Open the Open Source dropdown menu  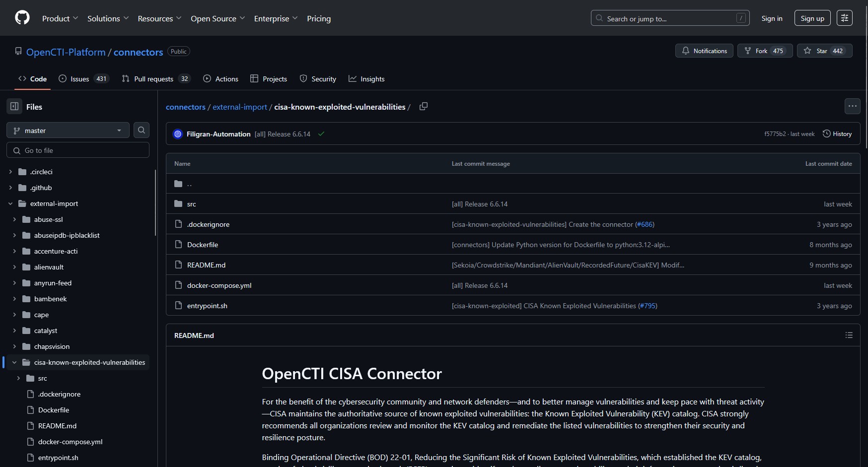tap(218, 18)
